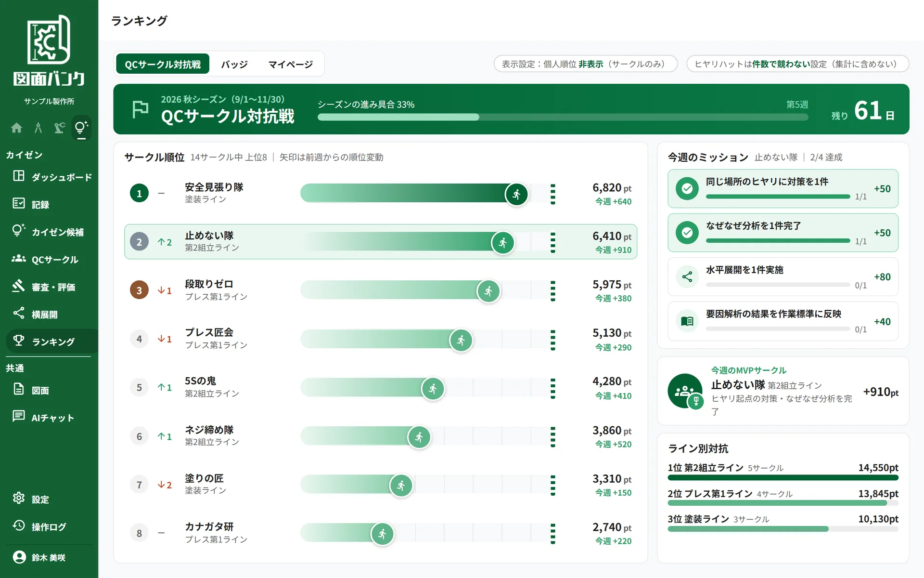Screen dimensions: 924x578
Task: Switch to the バッジ tab
Action: click(234, 64)
